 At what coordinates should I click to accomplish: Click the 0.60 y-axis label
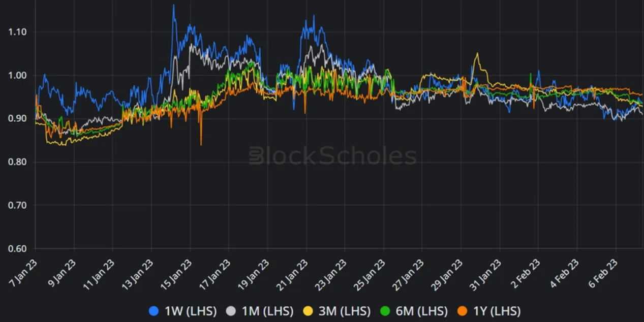17,249
